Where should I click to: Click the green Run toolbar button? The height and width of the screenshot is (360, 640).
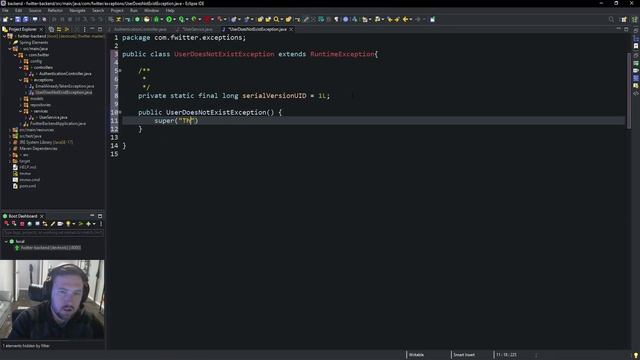(169, 19)
